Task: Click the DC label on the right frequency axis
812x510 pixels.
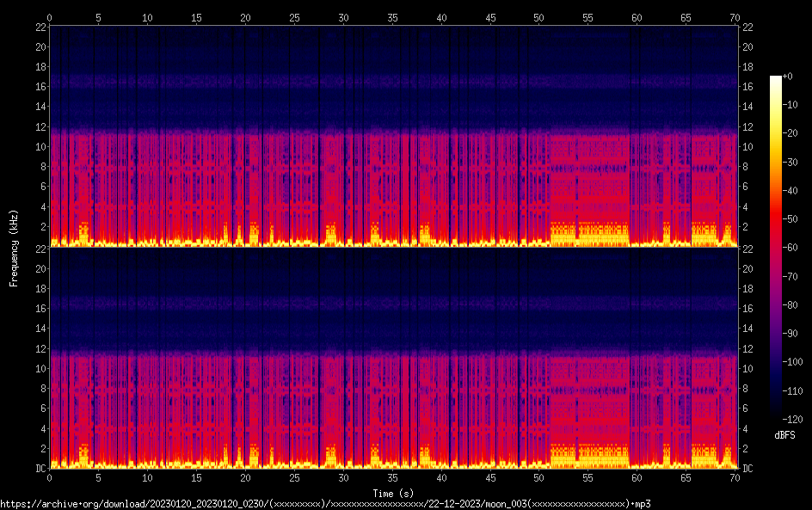Action: (x=747, y=469)
